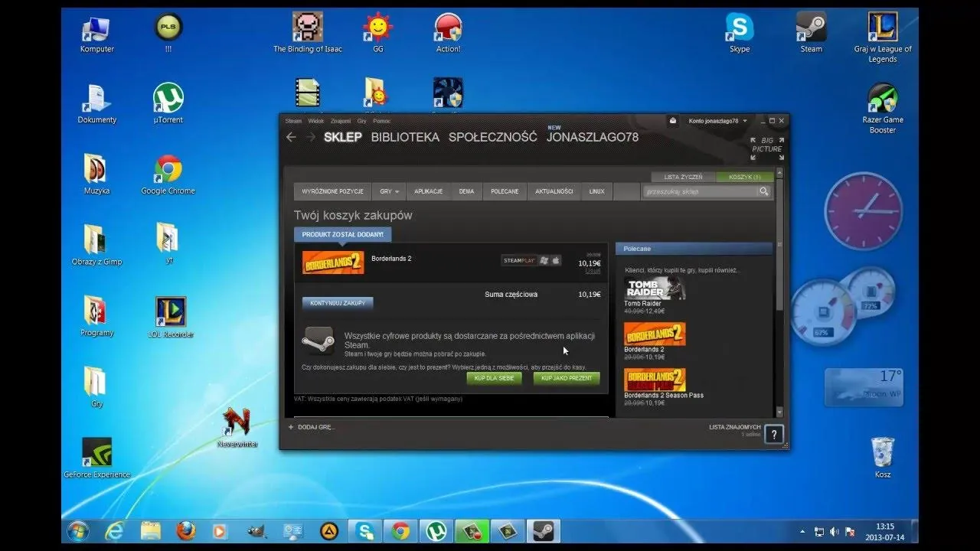Image resolution: width=980 pixels, height=551 pixels.
Task: Open Borderlands 2 Season Pass recommendation image
Action: pyautogui.click(x=655, y=380)
